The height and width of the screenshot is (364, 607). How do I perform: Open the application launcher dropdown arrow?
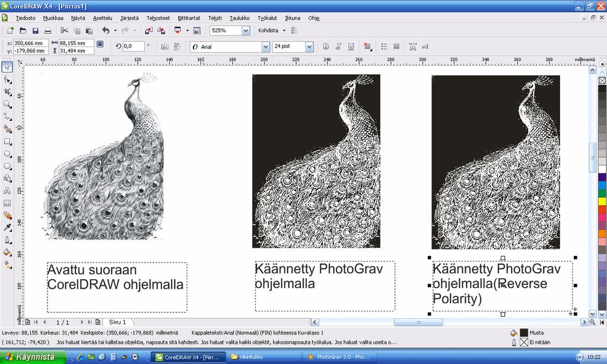tap(187, 30)
